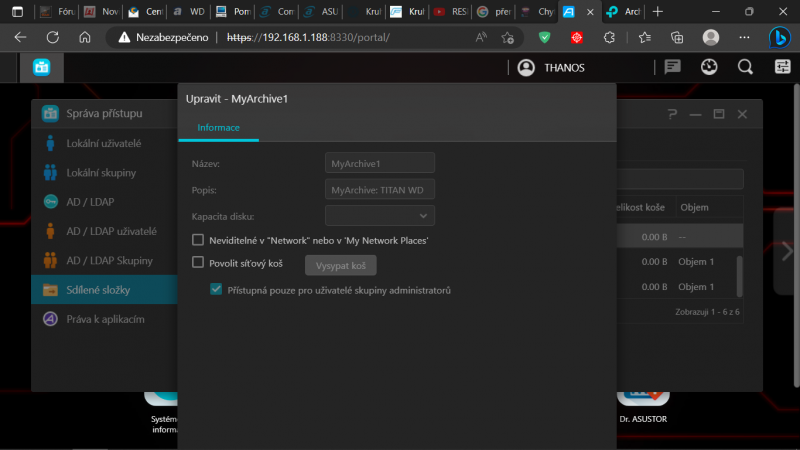The image size is (800, 450).
Task: Open tab actions menu icon
Action: tap(17, 11)
